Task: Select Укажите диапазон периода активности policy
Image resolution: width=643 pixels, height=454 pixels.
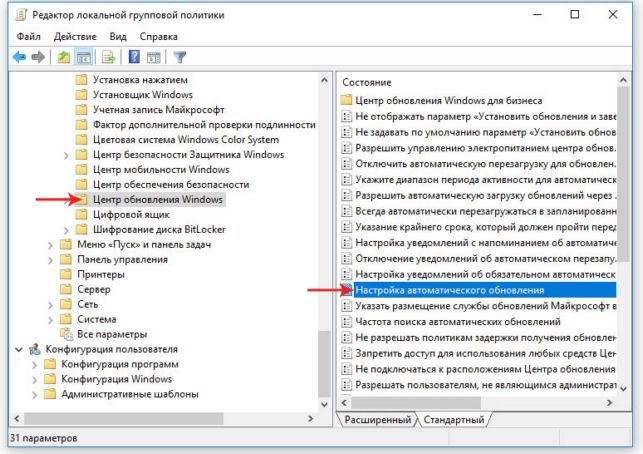Action: coord(486,179)
